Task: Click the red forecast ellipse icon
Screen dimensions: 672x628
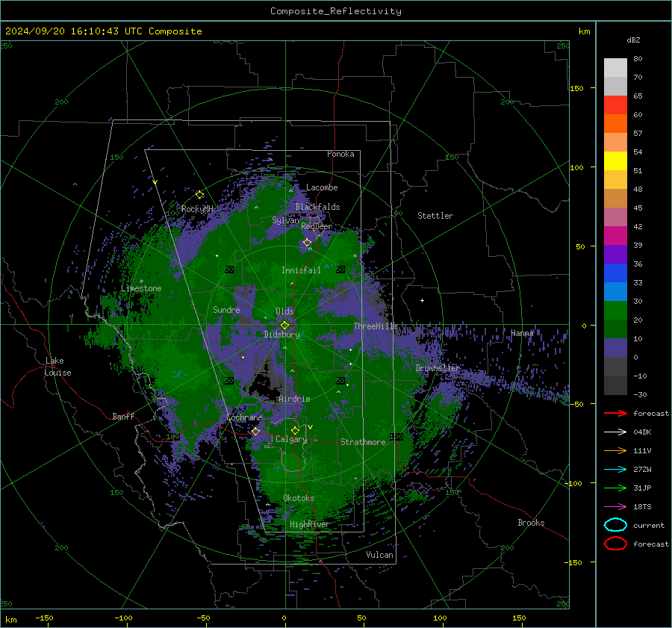Action: (x=615, y=544)
